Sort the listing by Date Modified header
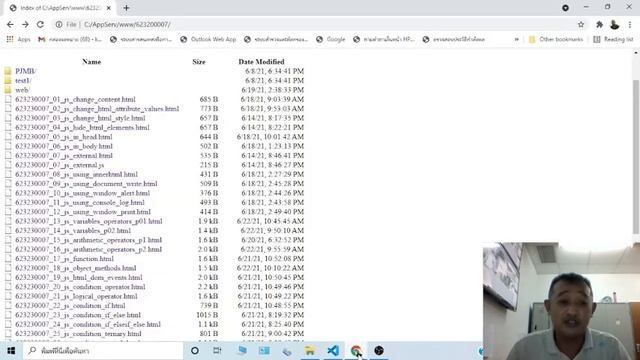 coord(261,62)
